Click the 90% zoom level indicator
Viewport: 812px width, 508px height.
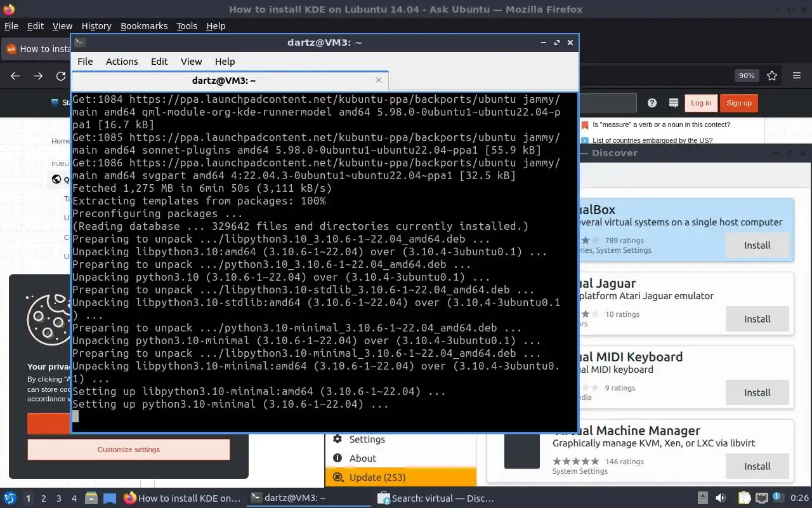coord(747,76)
